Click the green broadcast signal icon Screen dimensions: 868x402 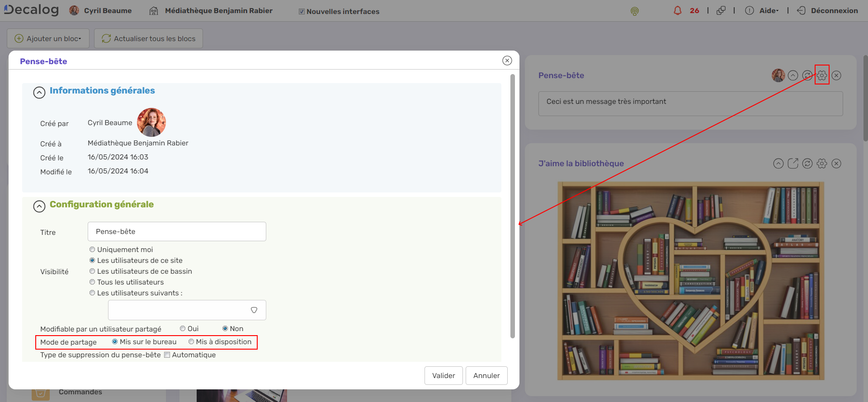(x=634, y=11)
